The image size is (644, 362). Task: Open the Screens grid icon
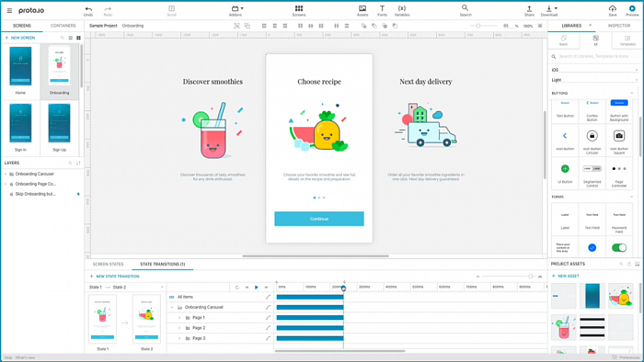(x=299, y=8)
